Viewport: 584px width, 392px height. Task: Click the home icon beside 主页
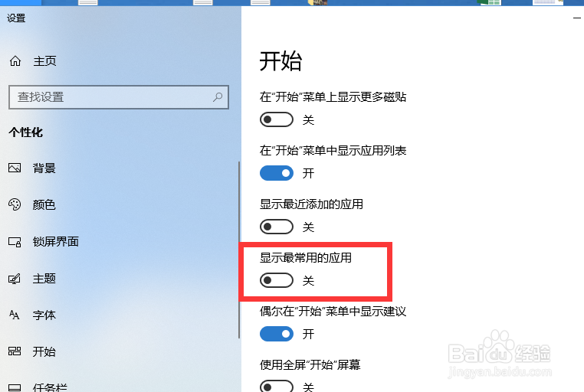pyautogui.click(x=15, y=60)
